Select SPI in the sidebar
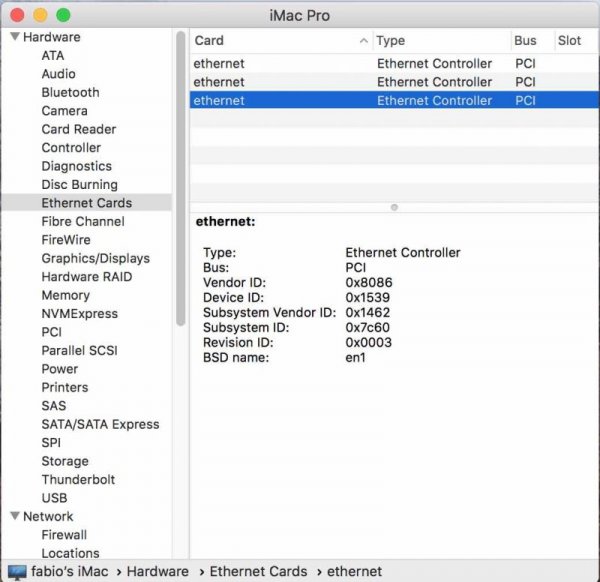 click(x=51, y=443)
